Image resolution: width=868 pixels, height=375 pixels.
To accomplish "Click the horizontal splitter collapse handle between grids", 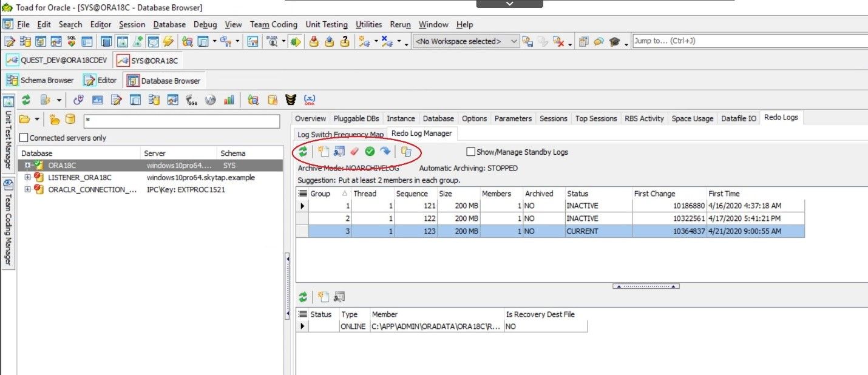I will tap(646, 286).
